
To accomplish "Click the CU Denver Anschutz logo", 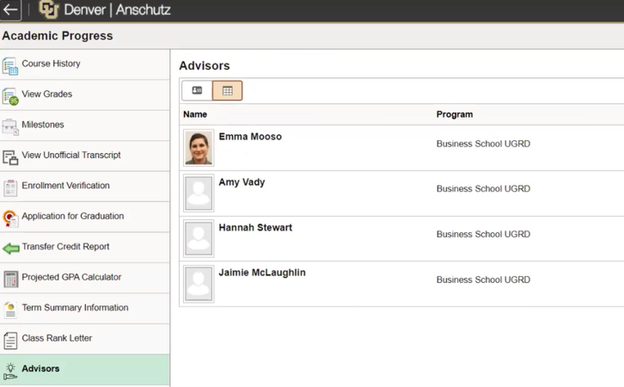I will (105, 10).
